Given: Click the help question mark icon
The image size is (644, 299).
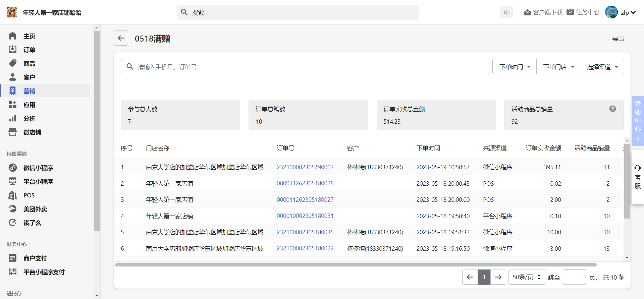Looking at the screenshot, I should click(613, 109).
